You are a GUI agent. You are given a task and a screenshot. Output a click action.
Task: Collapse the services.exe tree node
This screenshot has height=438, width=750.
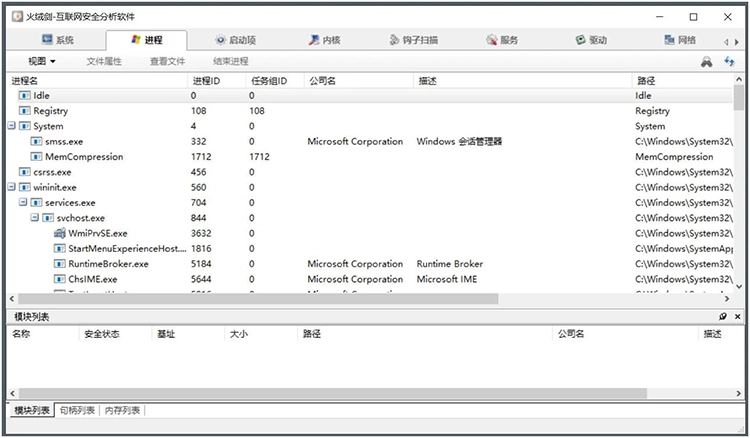coord(23,203)
